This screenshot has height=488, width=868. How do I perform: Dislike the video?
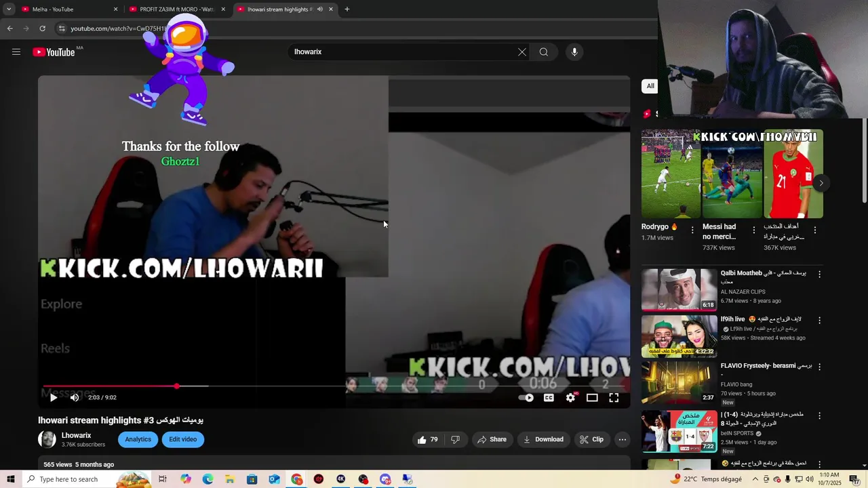(455, 439)
